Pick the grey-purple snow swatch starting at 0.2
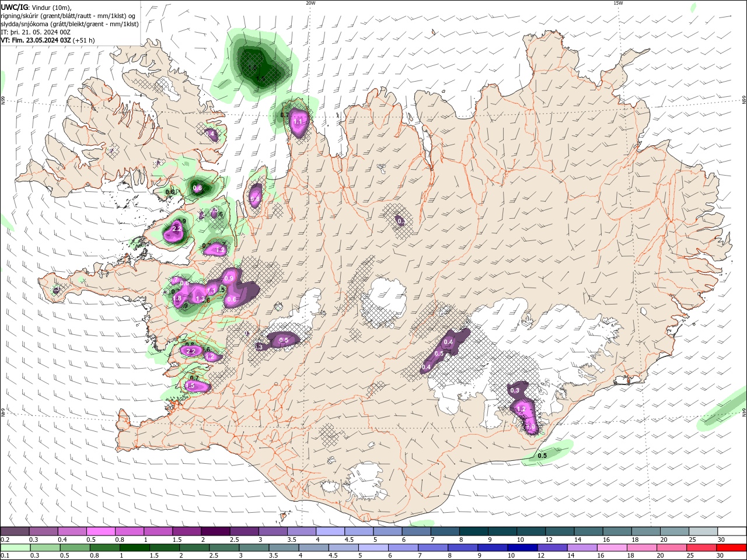This screenshot has width=747, height=560. pyautogui.click(x=15, y=531)
